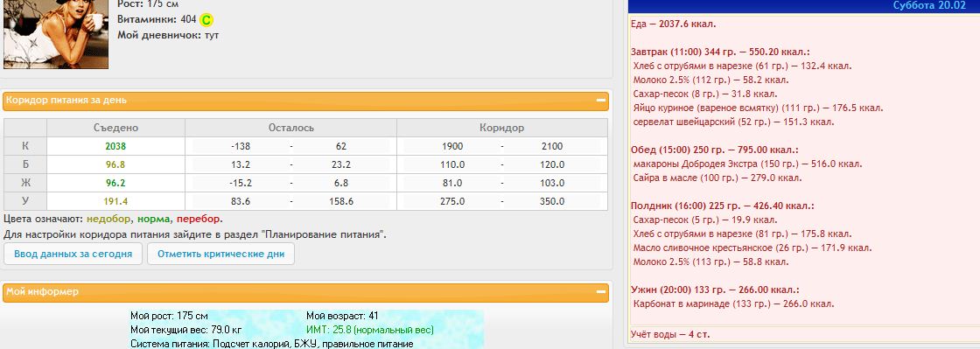Select the eaten calories value 2038
This screenshot has width=980, height=349.
[115, 147]
